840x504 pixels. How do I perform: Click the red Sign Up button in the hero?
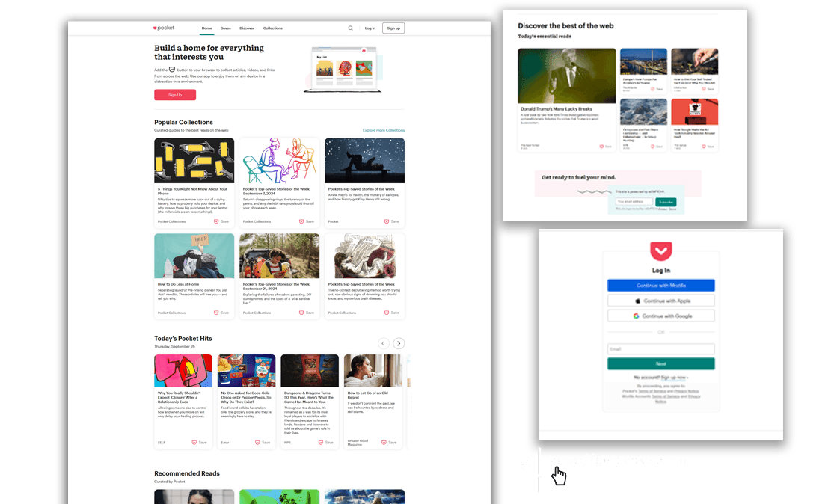click(x=175, y=95)
